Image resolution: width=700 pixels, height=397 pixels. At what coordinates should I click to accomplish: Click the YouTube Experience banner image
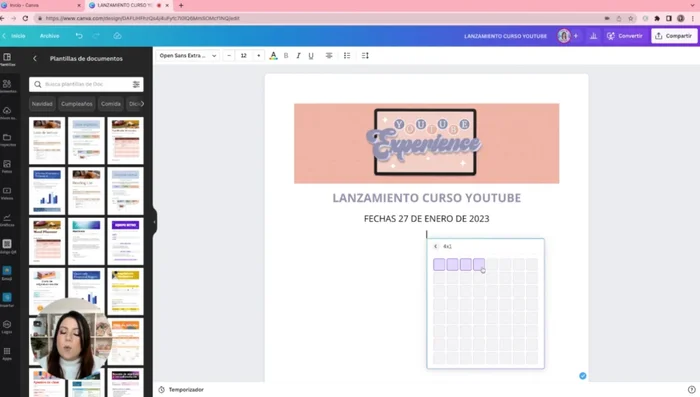(x=426, y=143)
